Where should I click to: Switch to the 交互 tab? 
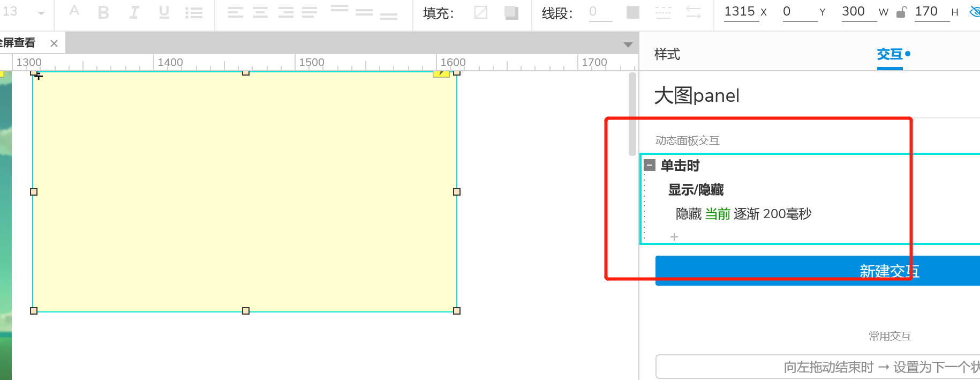[x=890, y=54]
